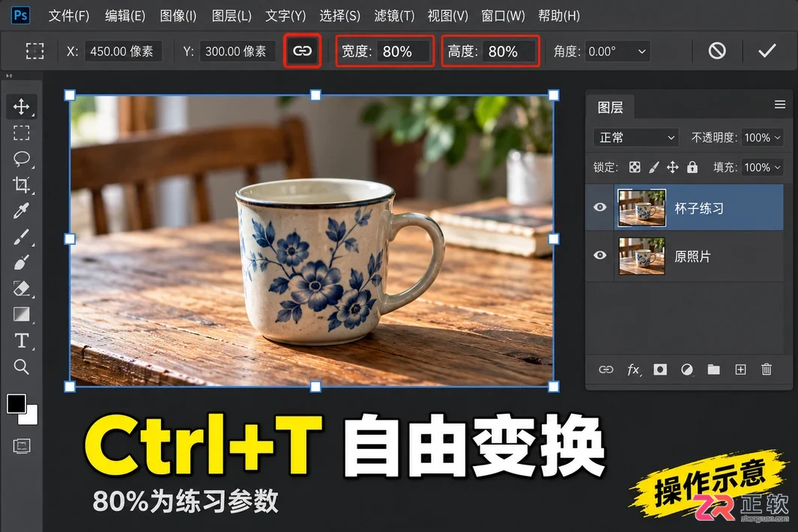Click the 杯子练习 layer thumbnail
This screenshot has height=532, width=798.
click(x=641, y=208)
